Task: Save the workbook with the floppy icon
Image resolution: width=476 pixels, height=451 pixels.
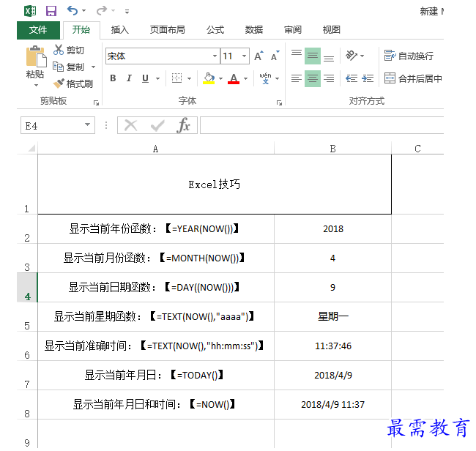Action: point(51,11)
